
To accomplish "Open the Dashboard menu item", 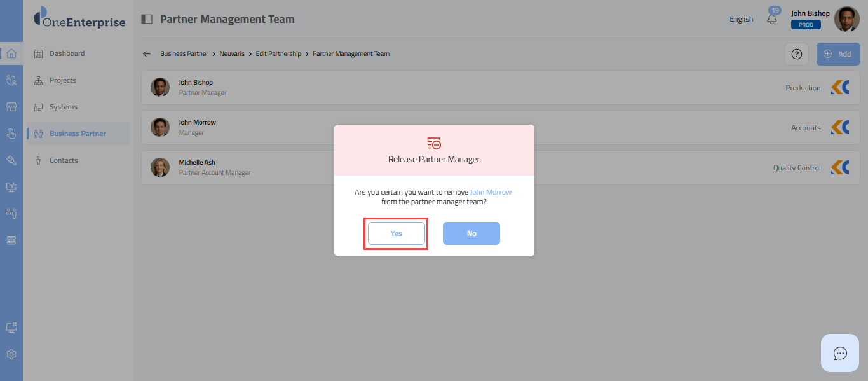I will (x=67, y=53).
